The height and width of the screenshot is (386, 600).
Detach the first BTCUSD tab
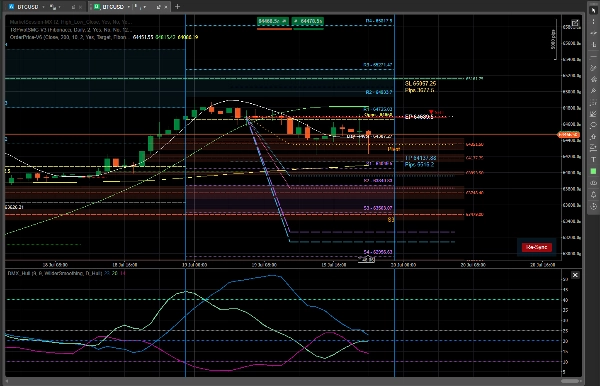(x=73, y=7)
